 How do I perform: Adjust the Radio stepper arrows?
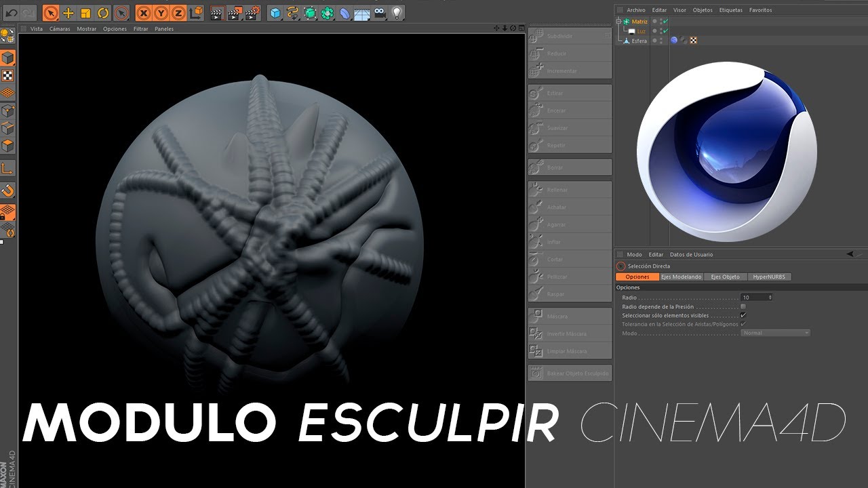(x=770, y=298)
